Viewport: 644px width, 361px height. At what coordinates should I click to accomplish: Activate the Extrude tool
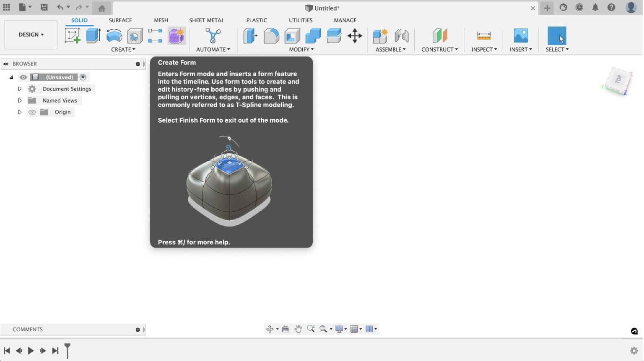92,36
